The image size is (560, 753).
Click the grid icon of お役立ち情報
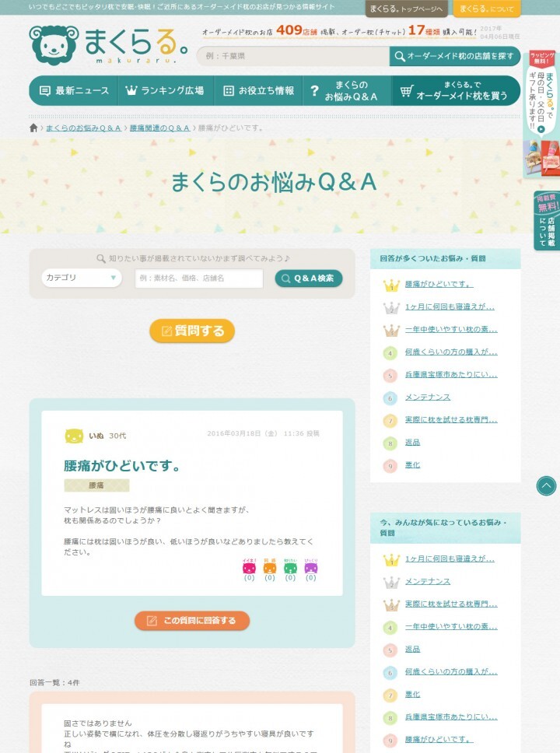coord(229,91)
